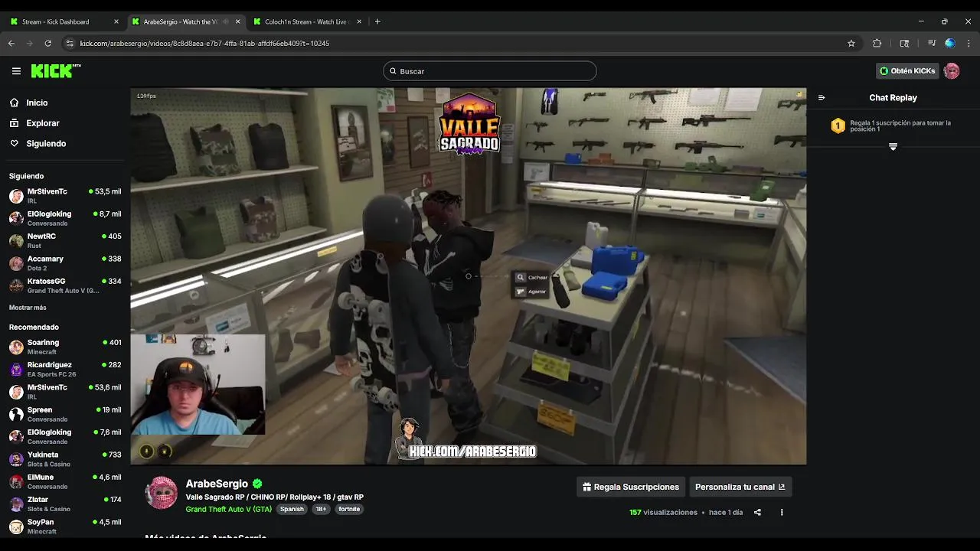Click Obtén KICKs button
This screenshot has width=980, height=551.
907,71
